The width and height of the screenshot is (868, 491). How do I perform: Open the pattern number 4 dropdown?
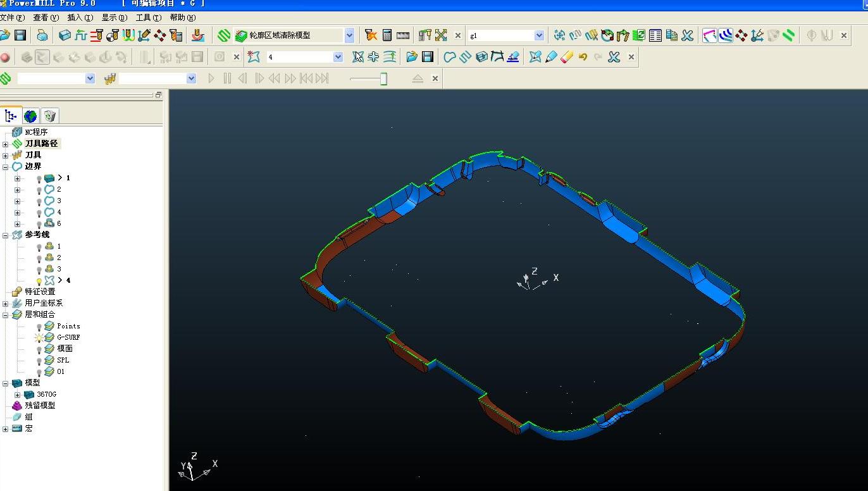click(x=338, y=57)
